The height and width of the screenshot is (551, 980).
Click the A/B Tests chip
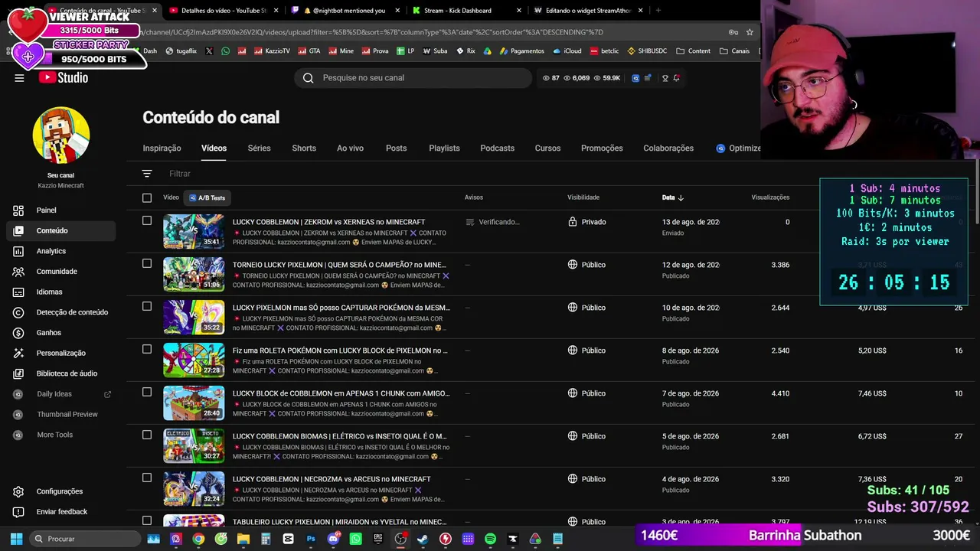click(207, 197)
